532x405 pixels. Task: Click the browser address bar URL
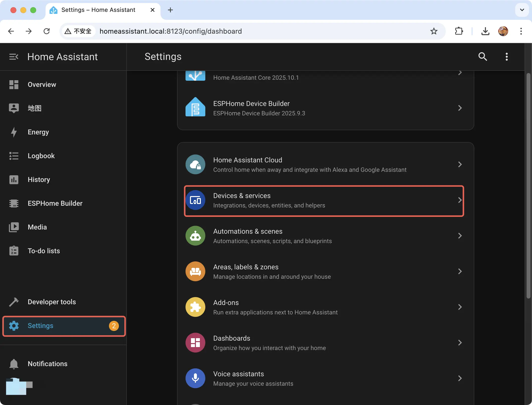(x=171, y=31)
